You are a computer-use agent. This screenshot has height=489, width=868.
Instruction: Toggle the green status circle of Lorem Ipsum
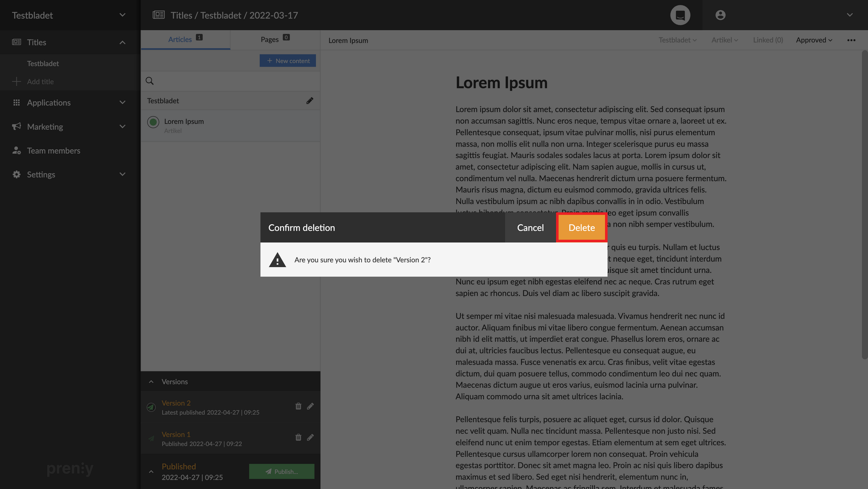click(153, 122)
